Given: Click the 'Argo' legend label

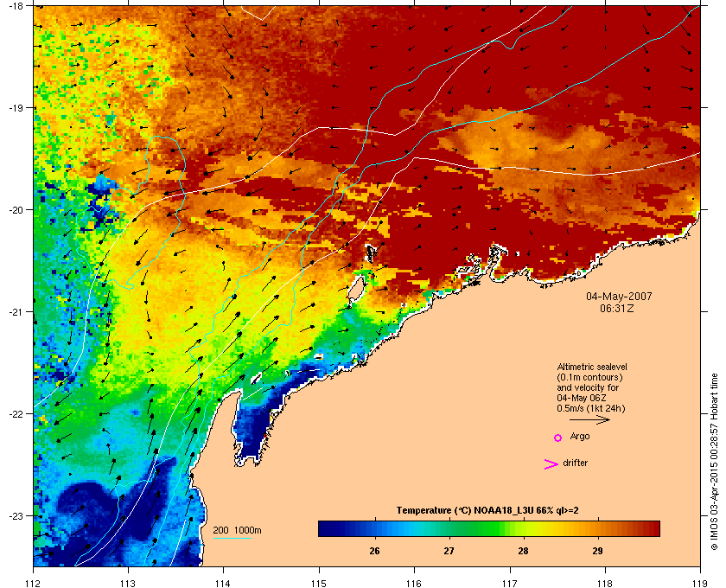Looking at the screenshot, I should point(580,437).
